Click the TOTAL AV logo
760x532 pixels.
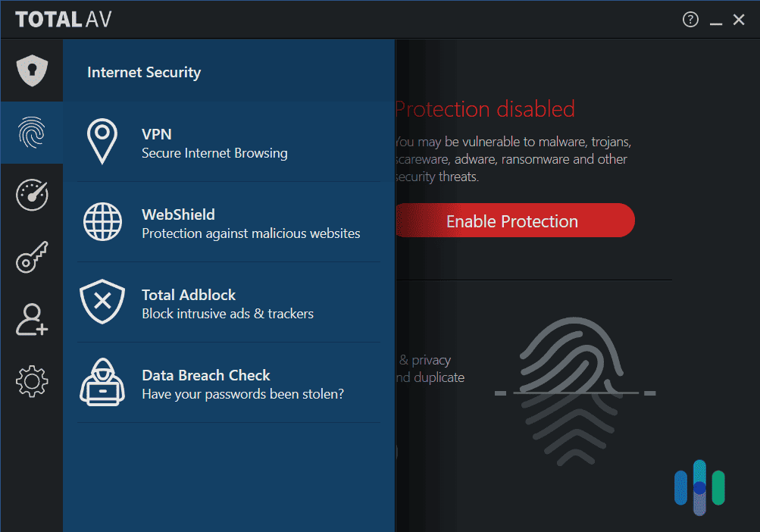[x=63, y=19]
